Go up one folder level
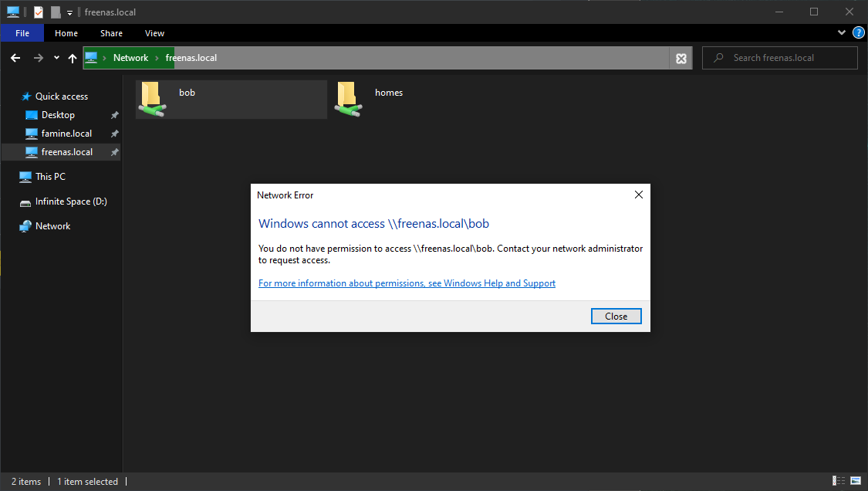Image resolution: width=868 pixels, height=491 pixels. 73,58
